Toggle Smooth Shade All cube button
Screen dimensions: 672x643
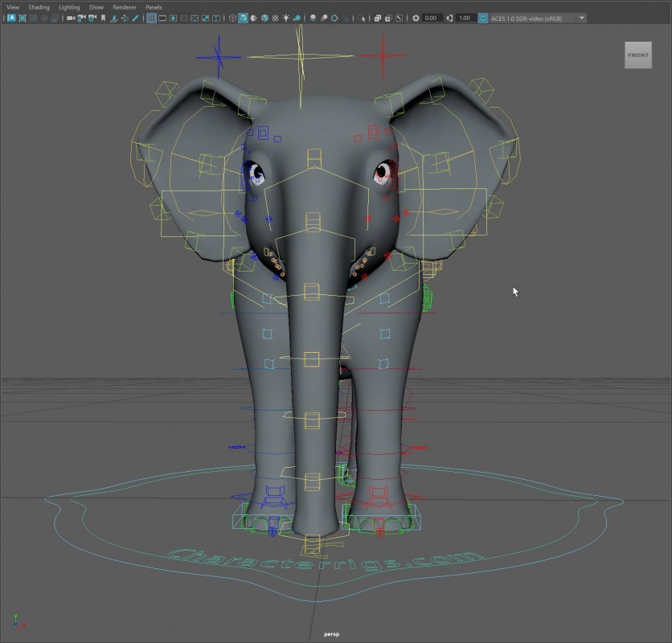[x=243, y=18]
